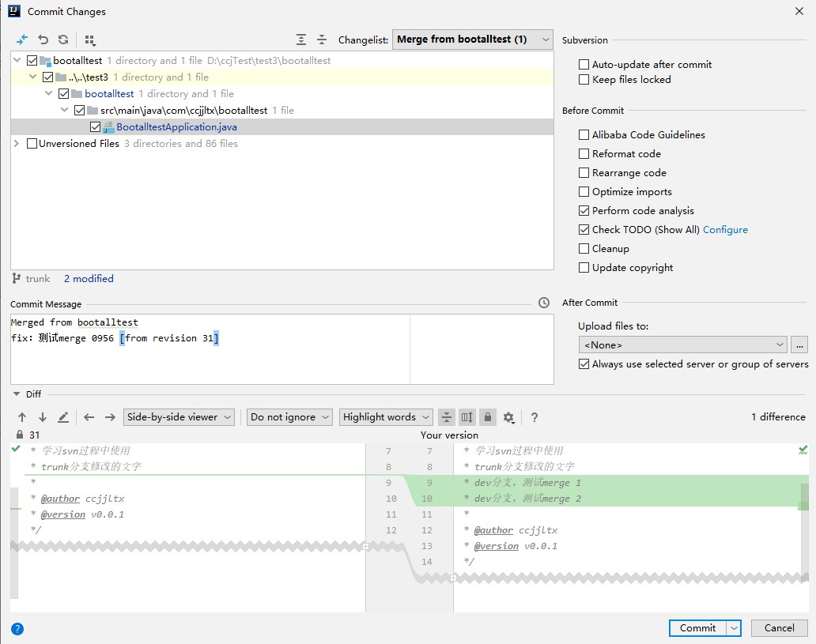Open the Changelist dropdown

point(472,40)
